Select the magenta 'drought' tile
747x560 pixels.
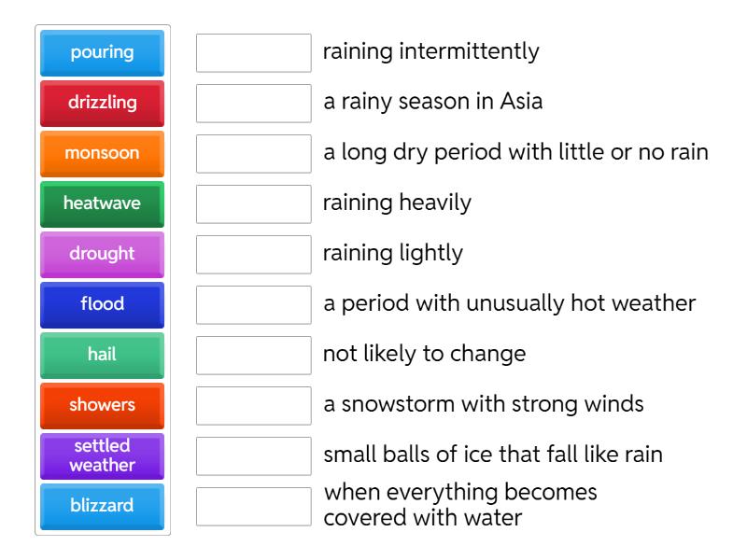pos(102,254)
